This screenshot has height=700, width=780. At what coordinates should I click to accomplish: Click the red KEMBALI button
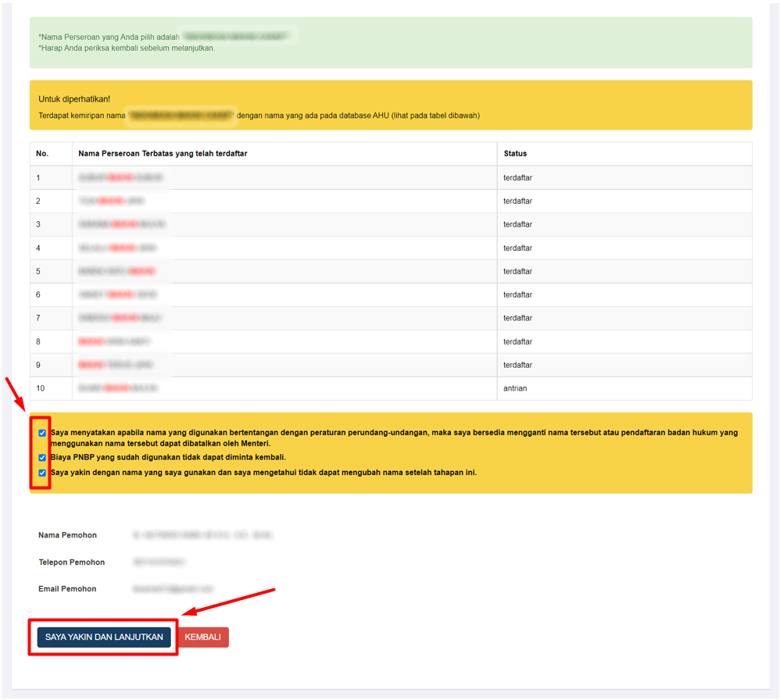202,637
